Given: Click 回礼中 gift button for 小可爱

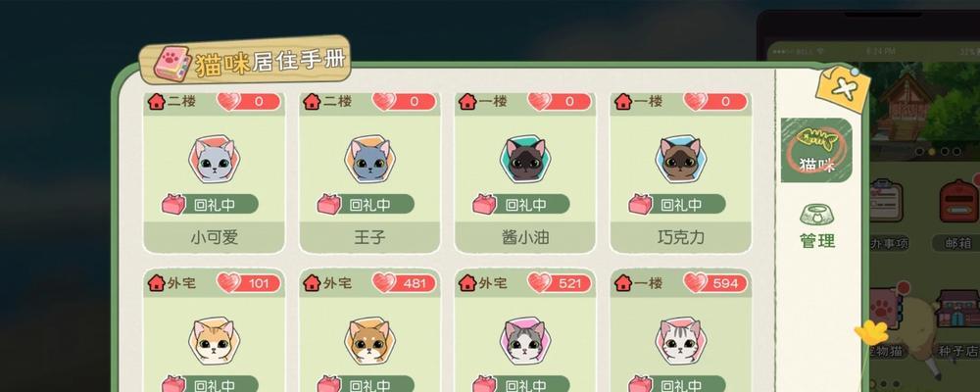Looking at the screenshot, I should [210, 204].
